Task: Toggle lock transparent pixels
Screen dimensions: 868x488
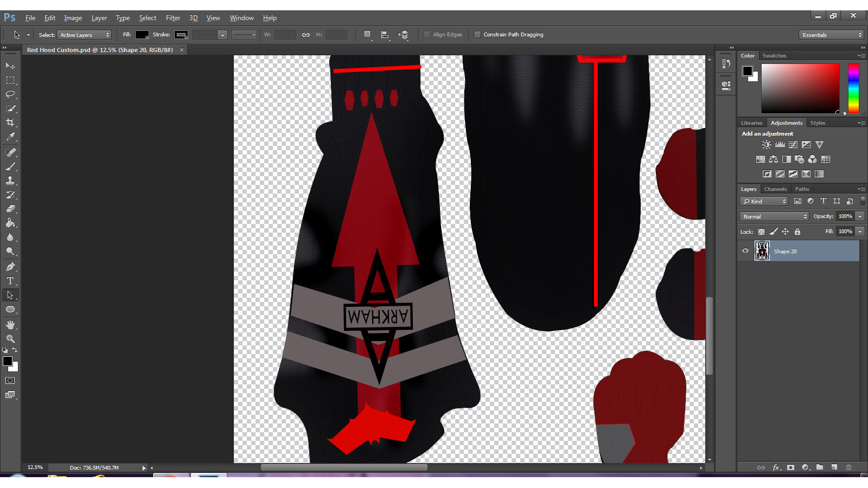Action: pyautogui.click(x=761, y=232)
